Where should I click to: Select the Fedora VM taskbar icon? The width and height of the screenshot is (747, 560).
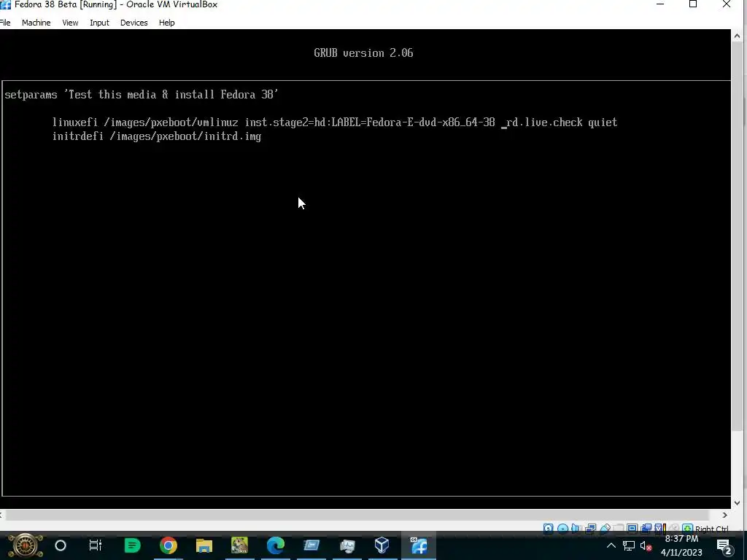click(x=419, y=545)
